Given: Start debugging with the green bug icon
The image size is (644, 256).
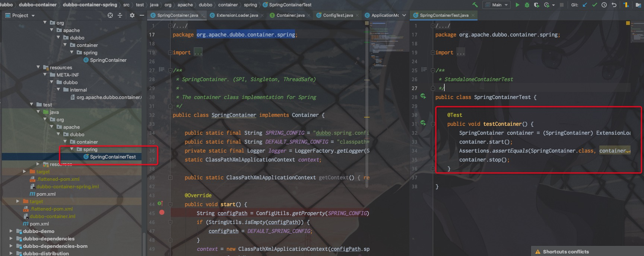Looking at the screenshot, I should [527, 5].
